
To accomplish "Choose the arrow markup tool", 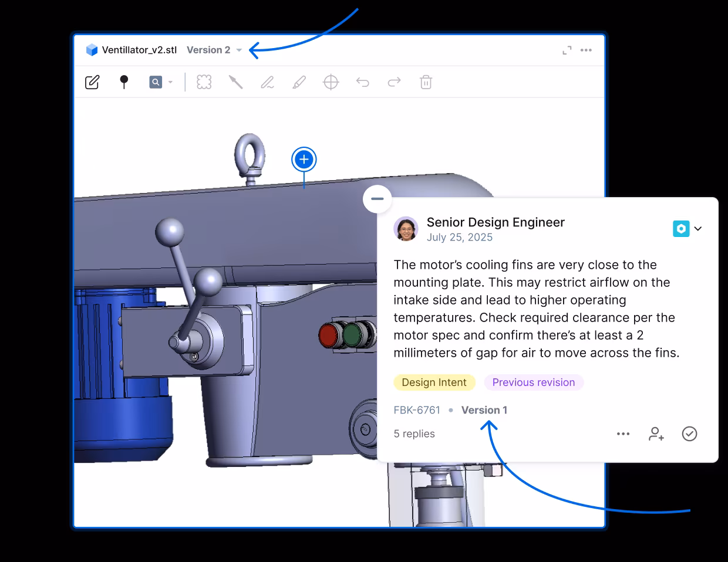I will point(236,82).
